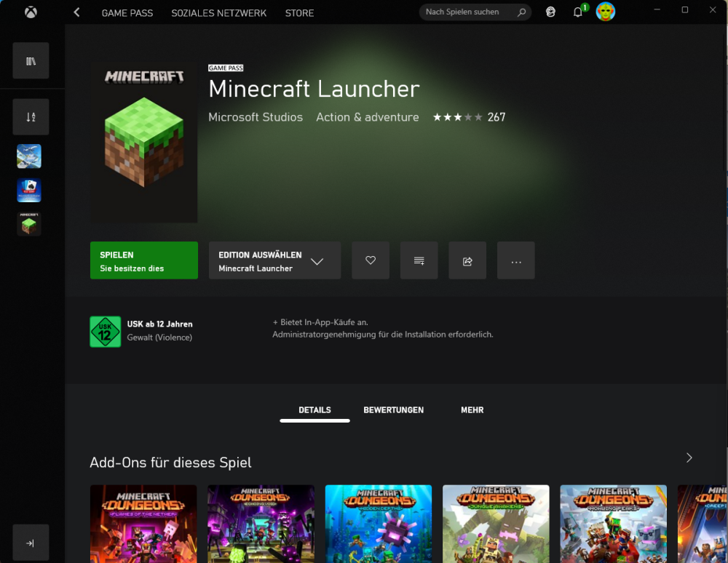Screen dimensions: 728x563
Task: Click 'Gewalt (Violence)' descriptor text
Action: pyautogui.click(x=159, y=338)
